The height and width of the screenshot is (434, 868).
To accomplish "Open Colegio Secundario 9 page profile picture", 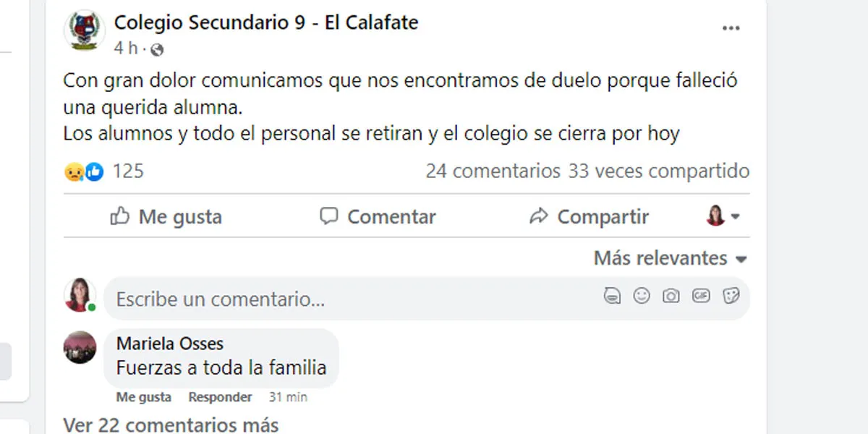I will coord(85,30).
